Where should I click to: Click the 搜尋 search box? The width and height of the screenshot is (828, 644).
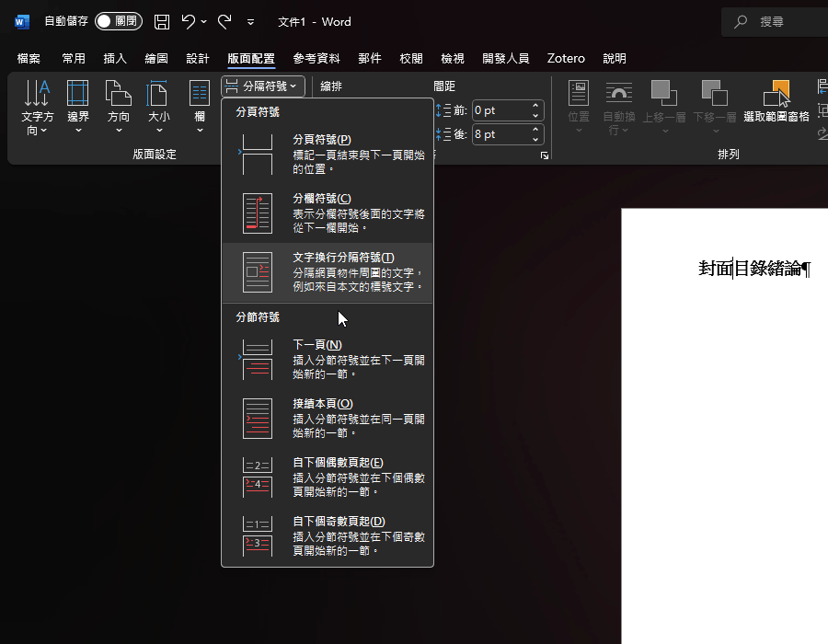[x=775, y=22]
